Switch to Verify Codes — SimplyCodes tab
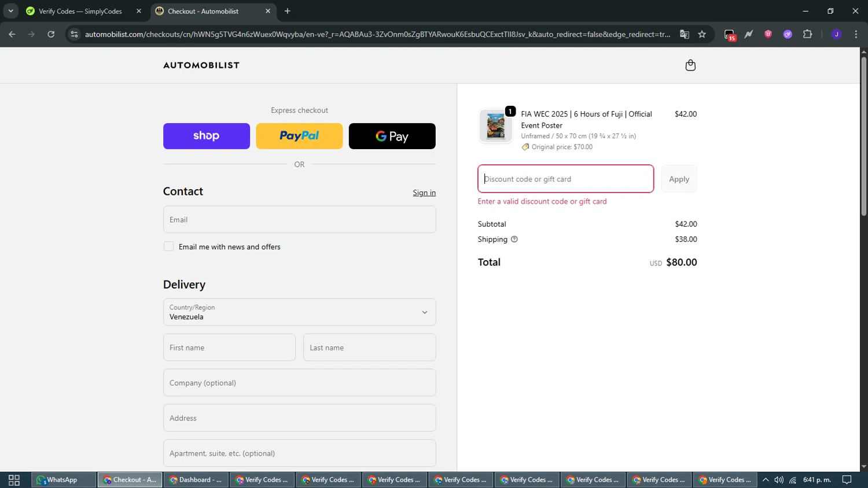 pos(80,11)
